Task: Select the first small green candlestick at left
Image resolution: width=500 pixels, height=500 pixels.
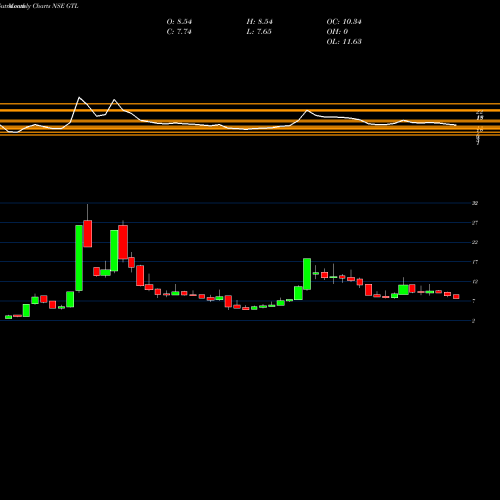Action: (8, 317)
